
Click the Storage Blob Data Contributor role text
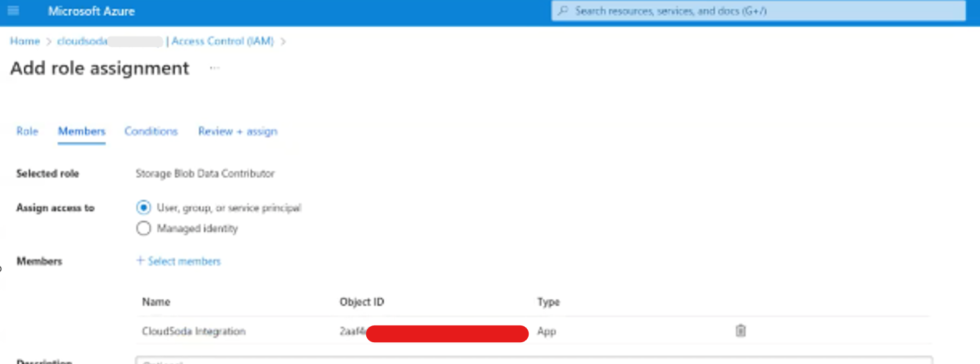[205, 173]
